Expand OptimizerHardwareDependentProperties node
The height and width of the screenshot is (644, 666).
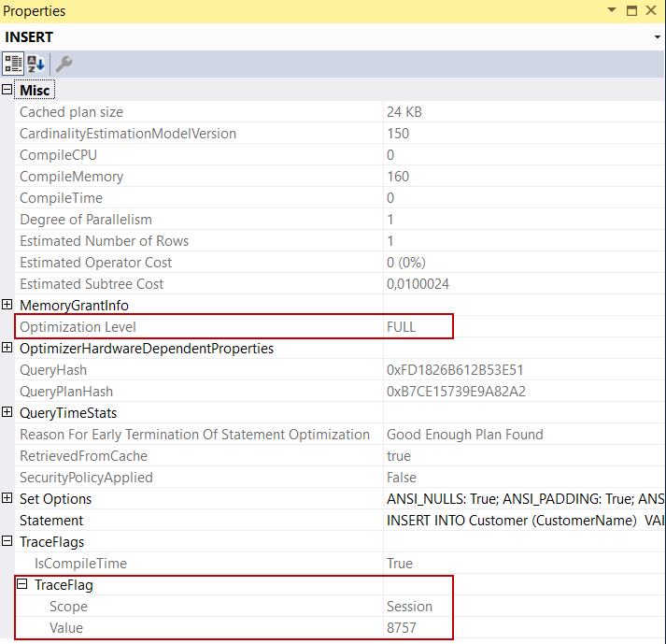[x=7, y=348]
